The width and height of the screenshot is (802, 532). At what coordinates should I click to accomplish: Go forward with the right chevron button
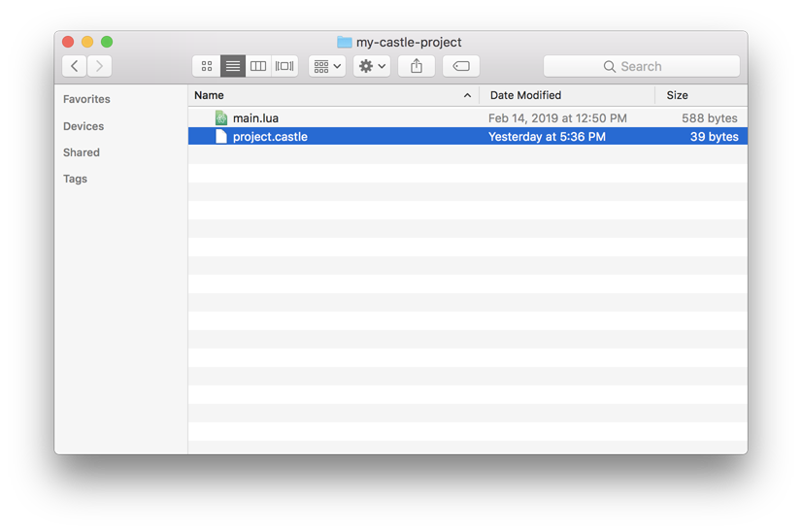pyautogui.click(x=99, y=66)
